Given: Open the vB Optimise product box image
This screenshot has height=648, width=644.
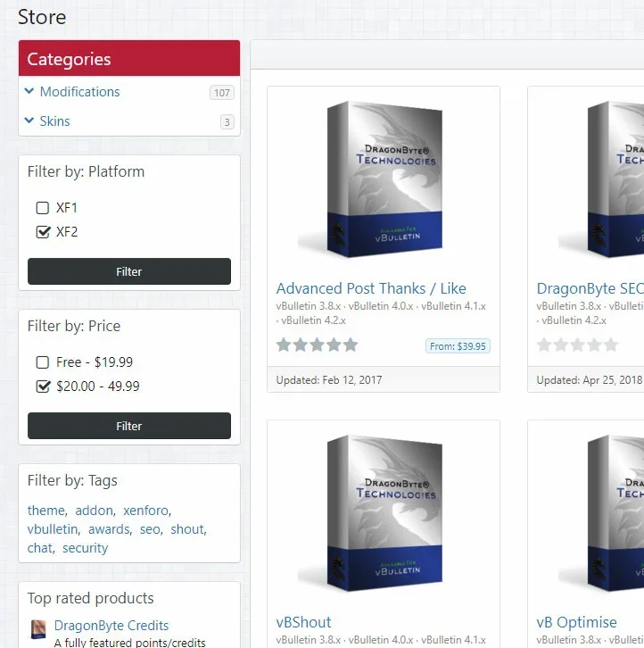Looking at the screenshot, I should coord(601,513).
